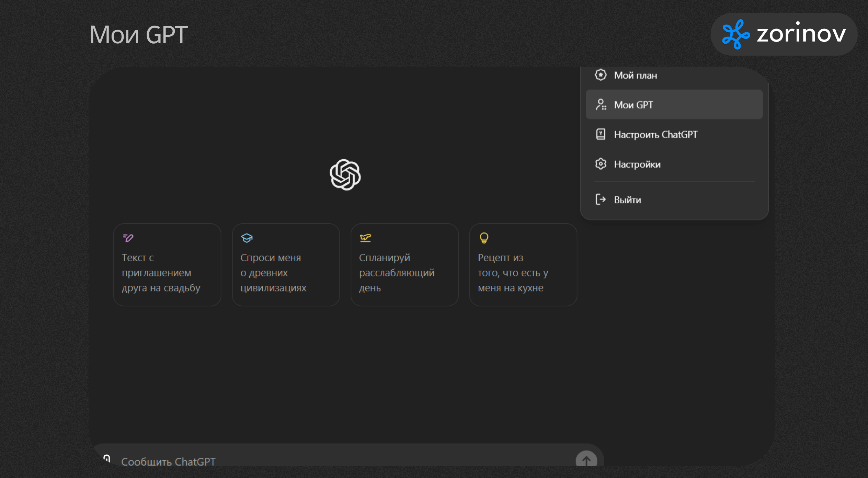
Task: Click the blue graduation cap icon
Action: (247, 238)
